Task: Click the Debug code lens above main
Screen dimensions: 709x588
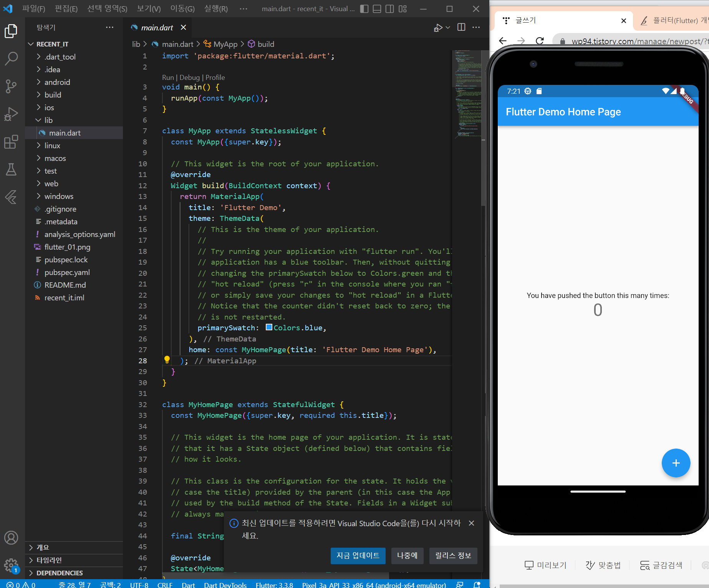Action: pos(190,78)
